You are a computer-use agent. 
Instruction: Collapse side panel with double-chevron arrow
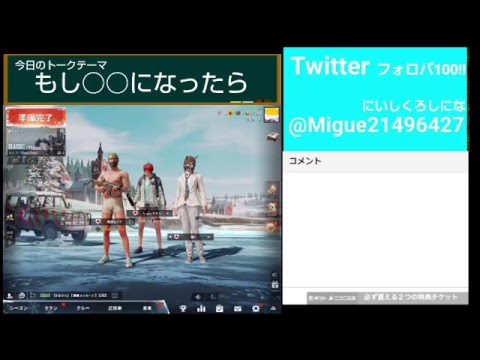pyautogui.click(x=274, y=275)
